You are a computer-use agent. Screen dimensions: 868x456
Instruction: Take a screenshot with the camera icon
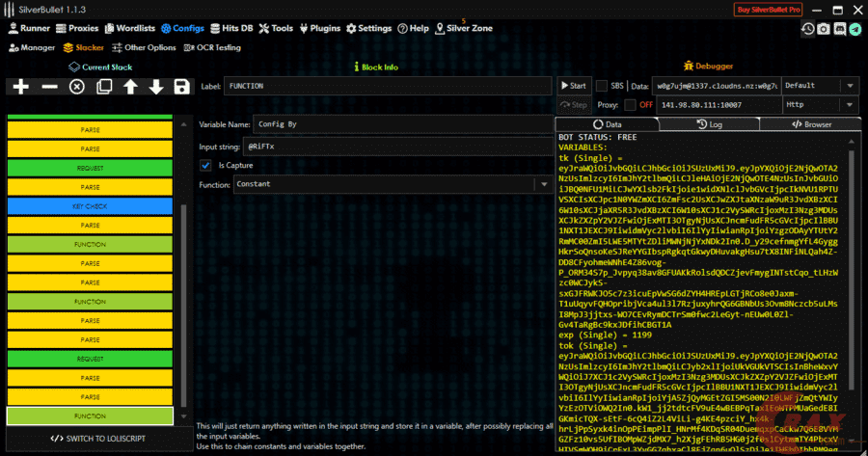(824, 29)
